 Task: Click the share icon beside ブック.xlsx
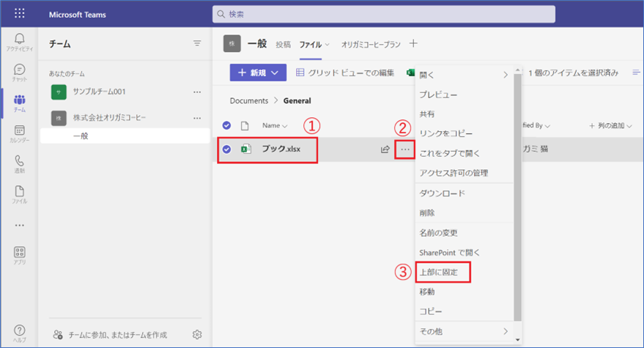pyautogui.click(x=385, y=149)
